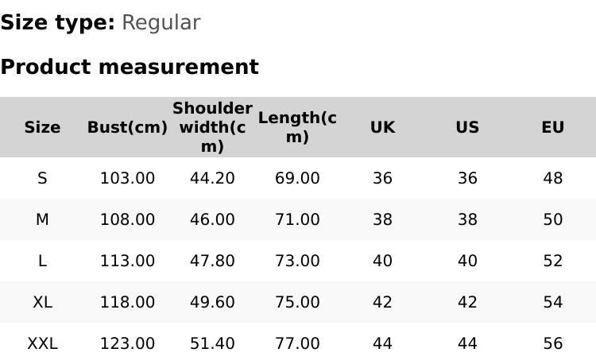Click the 73.00 length value

pyautogui.click(x=297, y=261)
